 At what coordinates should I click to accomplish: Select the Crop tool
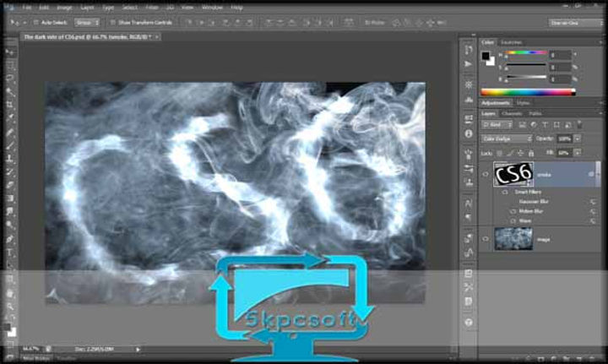tap(9, 105)
